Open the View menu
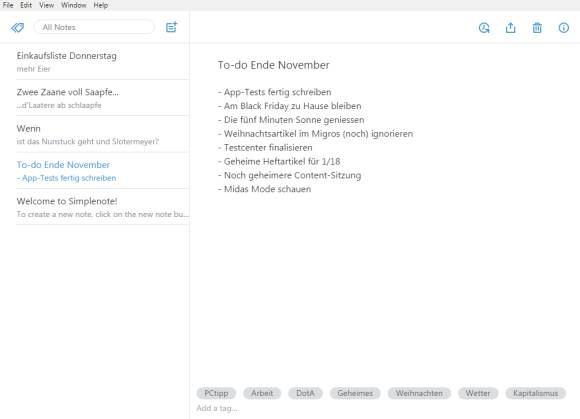This screenshot has width=580, height=419. click(47, 5)
